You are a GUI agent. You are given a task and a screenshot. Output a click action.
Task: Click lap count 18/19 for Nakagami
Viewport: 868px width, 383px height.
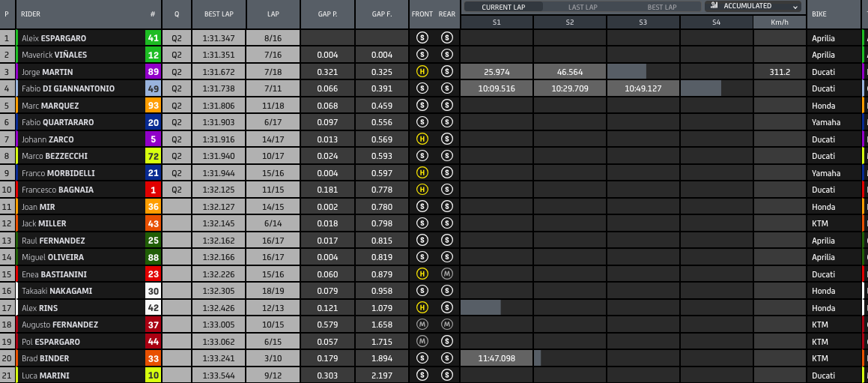tap(273, 291)
